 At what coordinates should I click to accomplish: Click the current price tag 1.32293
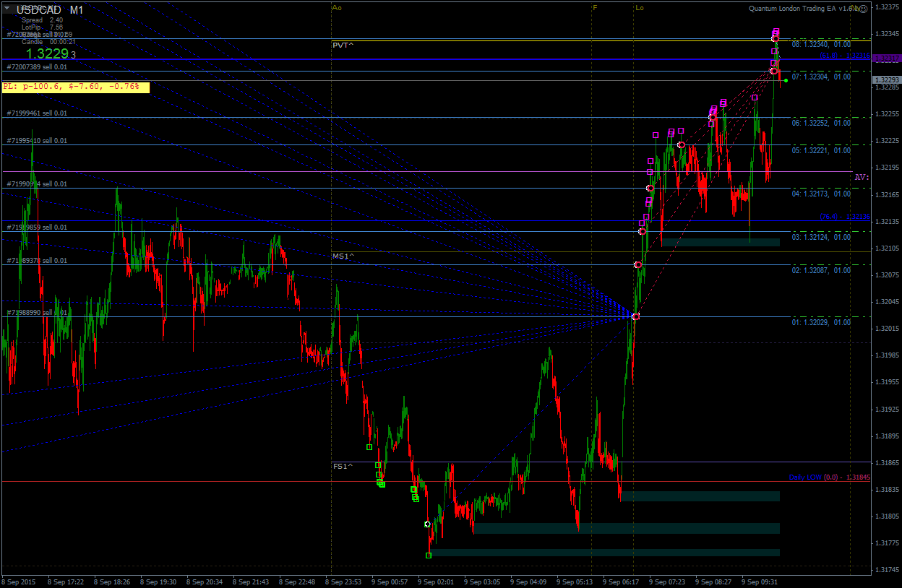pyautogui.click(x=886, y=79)
